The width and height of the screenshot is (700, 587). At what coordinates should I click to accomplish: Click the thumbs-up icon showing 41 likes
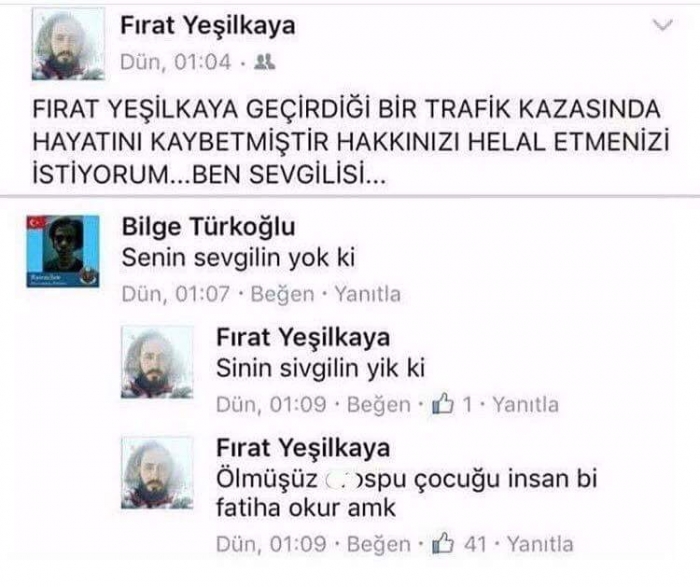coord(443,543)
